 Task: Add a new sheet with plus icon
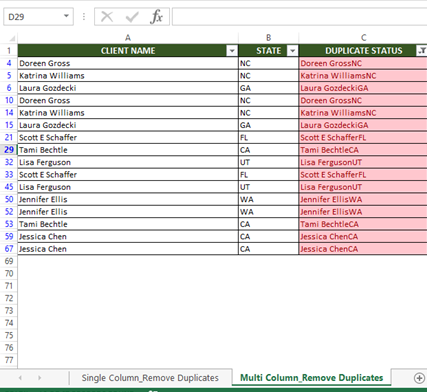tap(419, 378)
